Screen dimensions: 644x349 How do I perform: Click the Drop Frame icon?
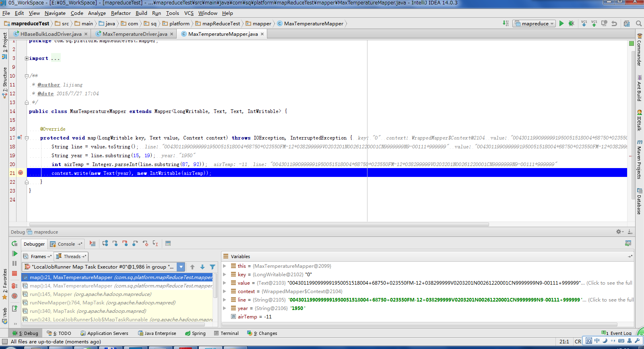pyautogui.click(x=145, y=244)
